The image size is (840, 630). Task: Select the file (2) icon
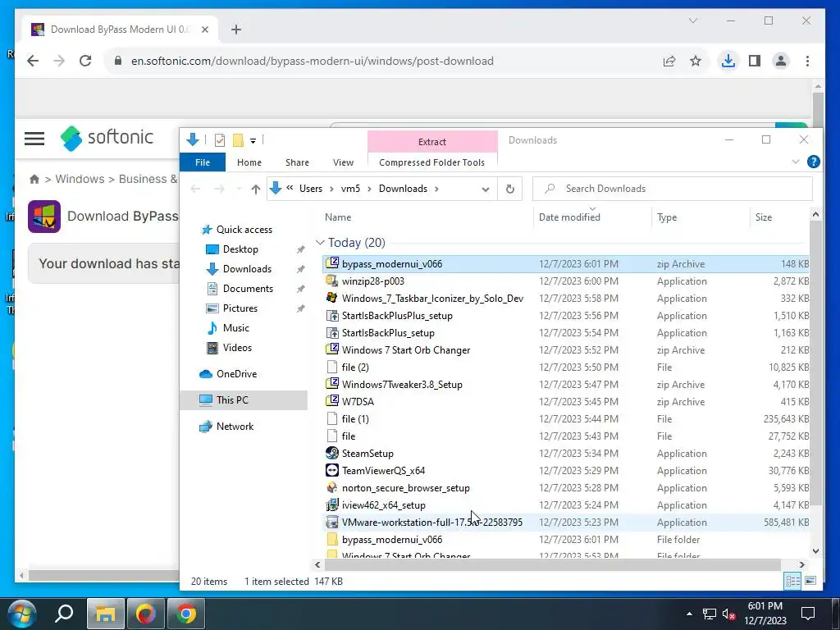click(x=332, y=367)
